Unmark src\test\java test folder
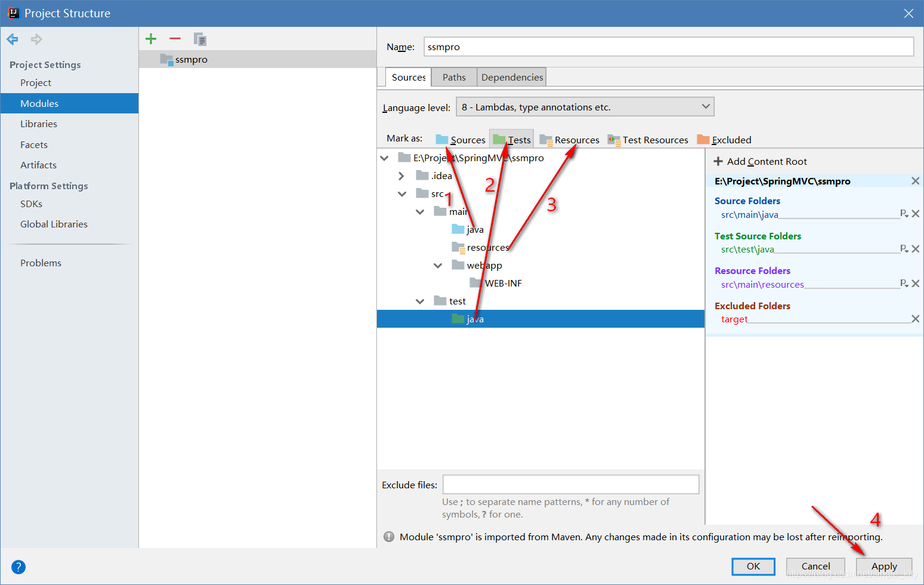Screen dimensions: 924x585 [x=916, y=249]
